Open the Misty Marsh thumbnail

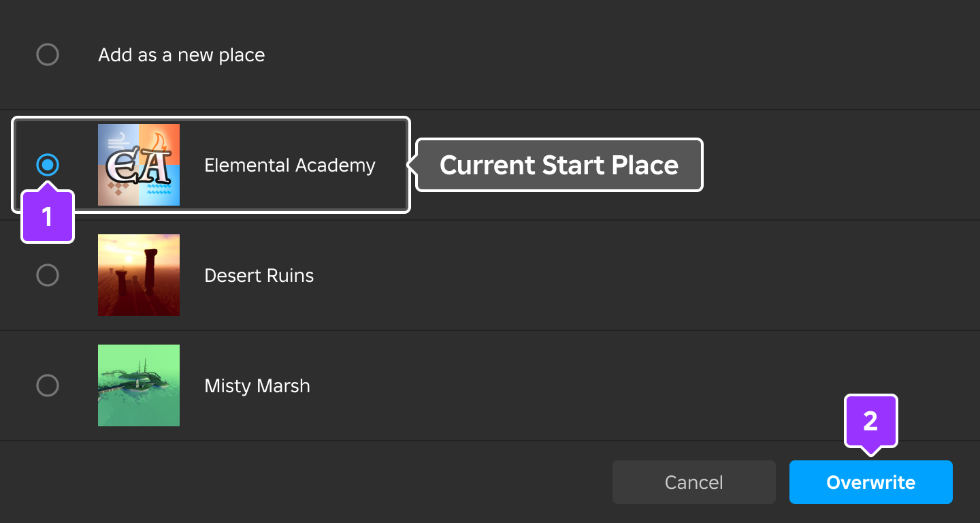(x=139, y=385)
